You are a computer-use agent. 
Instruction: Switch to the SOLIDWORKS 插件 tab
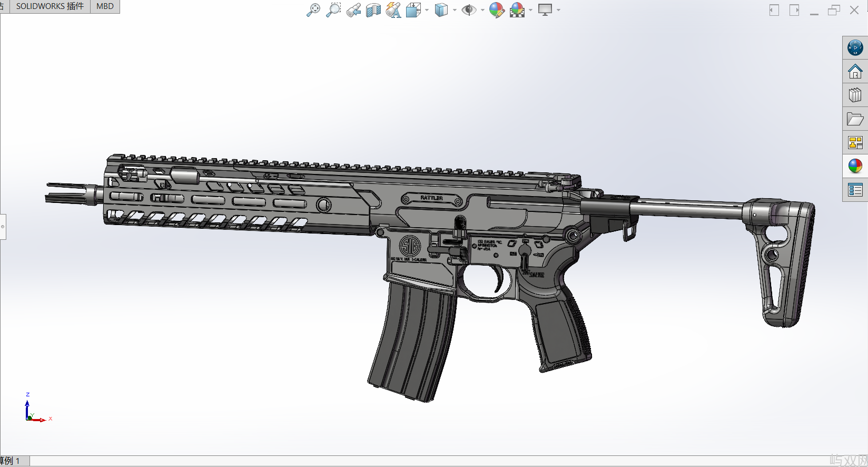click(x=50, y=6)
